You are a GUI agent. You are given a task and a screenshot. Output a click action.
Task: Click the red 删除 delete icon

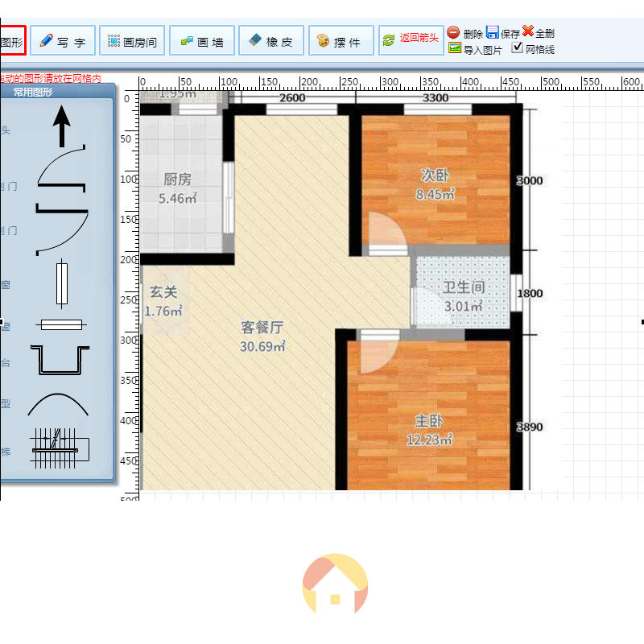pos(453,32)
